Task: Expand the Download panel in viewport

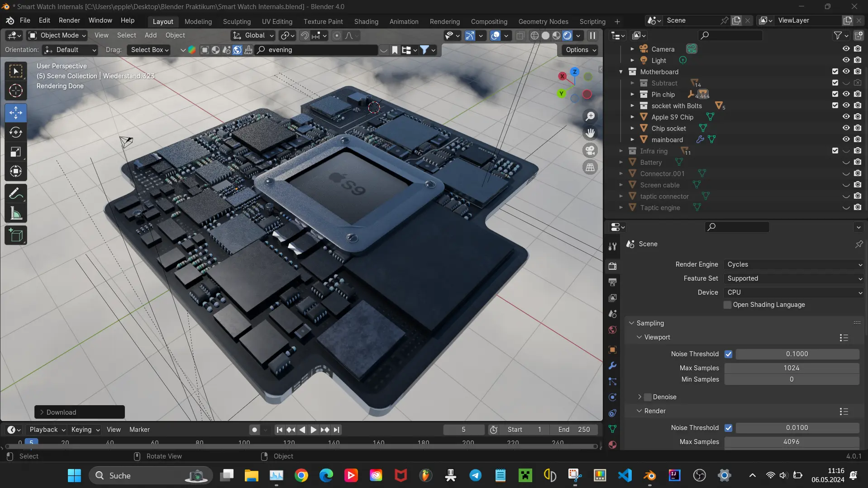Action: tap(42, 412)
